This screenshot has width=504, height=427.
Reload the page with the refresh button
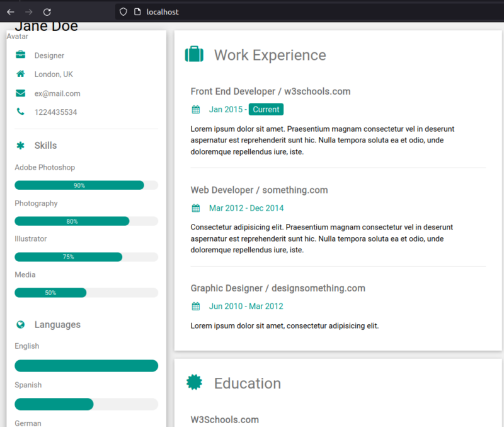tap(47, 12)
